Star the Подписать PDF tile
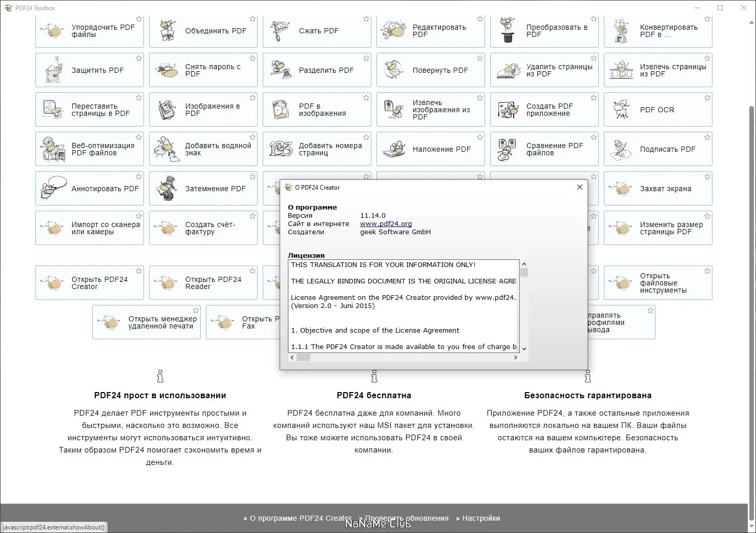 click(707, 137)
